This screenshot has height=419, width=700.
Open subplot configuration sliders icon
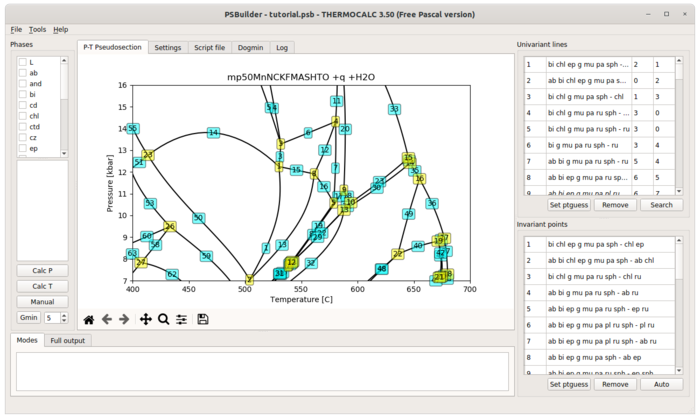coord(181,319)
